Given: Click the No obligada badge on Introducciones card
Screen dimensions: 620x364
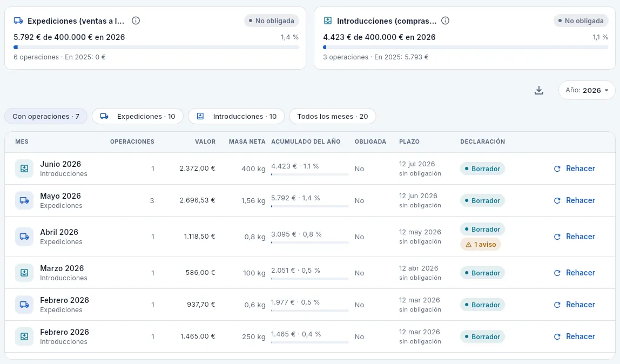Looking at the screenshot, I should tap(581, 21).
